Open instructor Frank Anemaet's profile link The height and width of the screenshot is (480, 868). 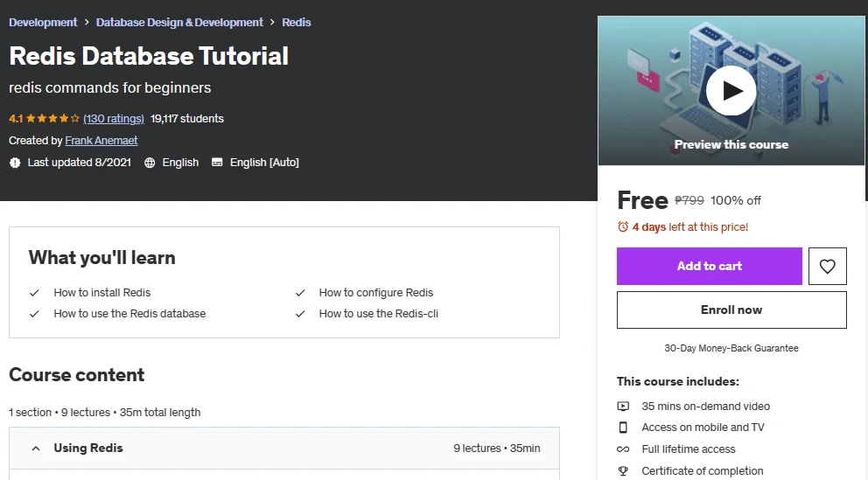pos(101,141)
